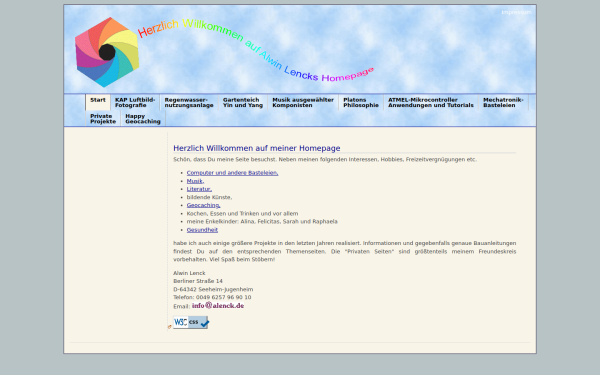Follow the Gesundheit link
Viewport: 600px width, 375px height.
[x=202, y=230]
